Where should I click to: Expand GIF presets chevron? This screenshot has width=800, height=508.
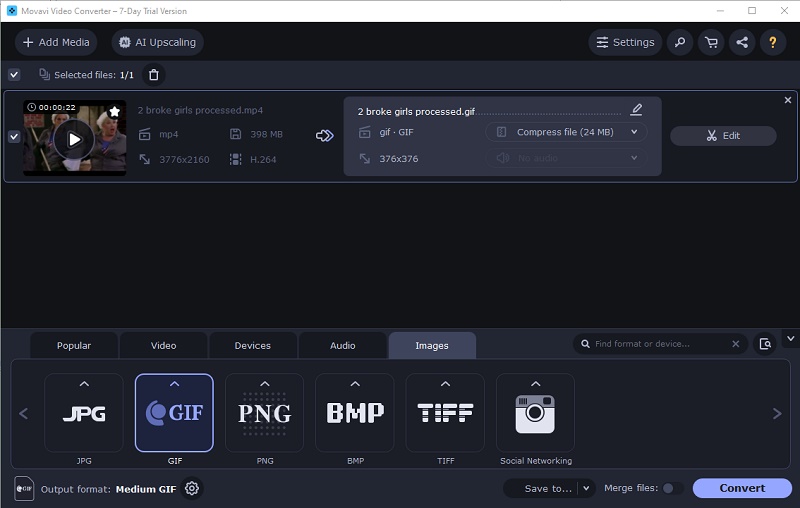point(174,384)
